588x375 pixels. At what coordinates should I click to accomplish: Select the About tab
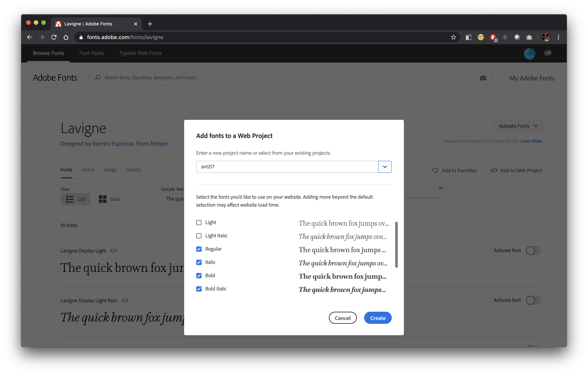pyautogui.click(x=88, y=170)
